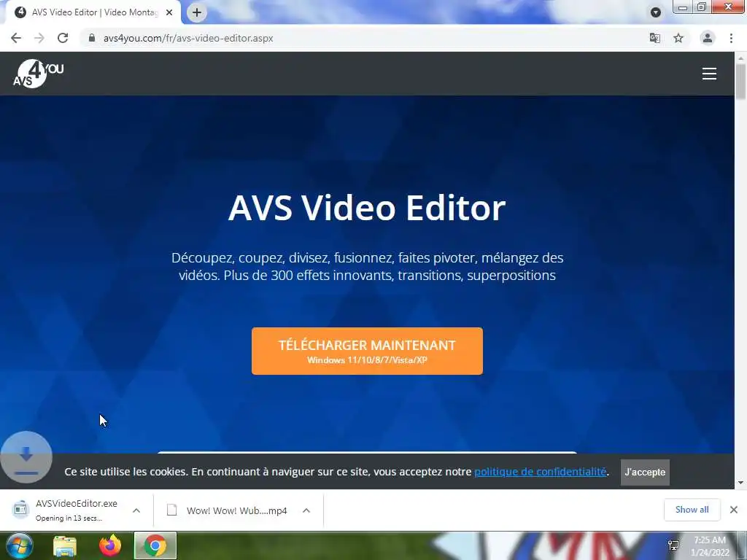The width and height of the screenshot is (747, 560).
Task: Open politique de confidentialité link
Action: pyautogui.click(x=541, y=472)
